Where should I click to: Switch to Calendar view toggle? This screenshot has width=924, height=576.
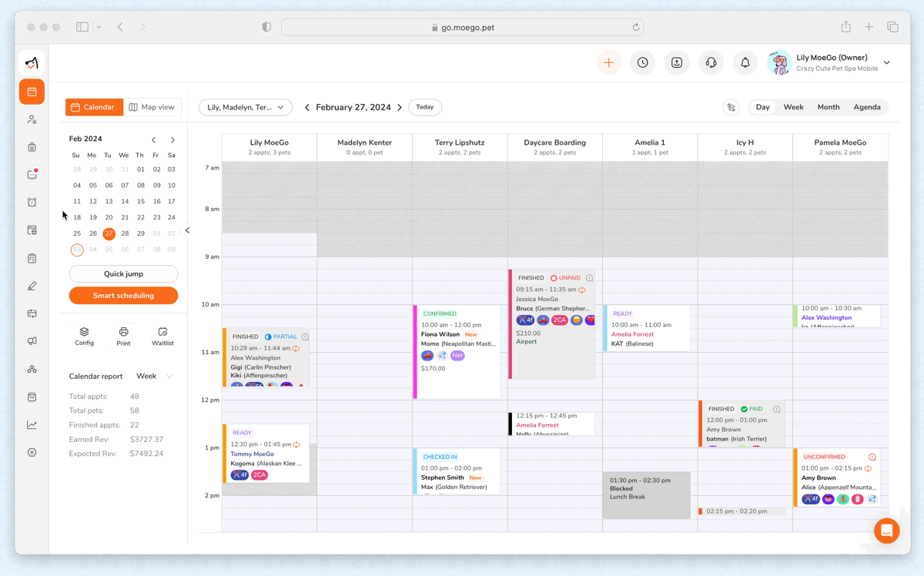point(94,107)
